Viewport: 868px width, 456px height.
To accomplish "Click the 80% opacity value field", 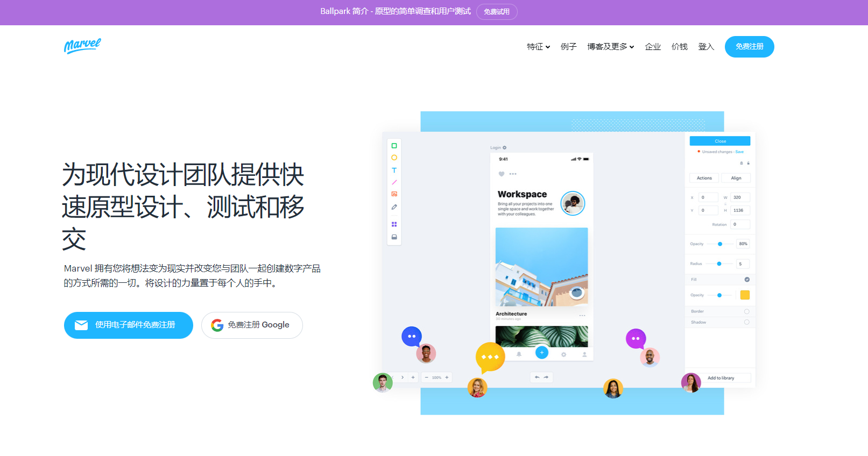I will [x=743, y=244].
